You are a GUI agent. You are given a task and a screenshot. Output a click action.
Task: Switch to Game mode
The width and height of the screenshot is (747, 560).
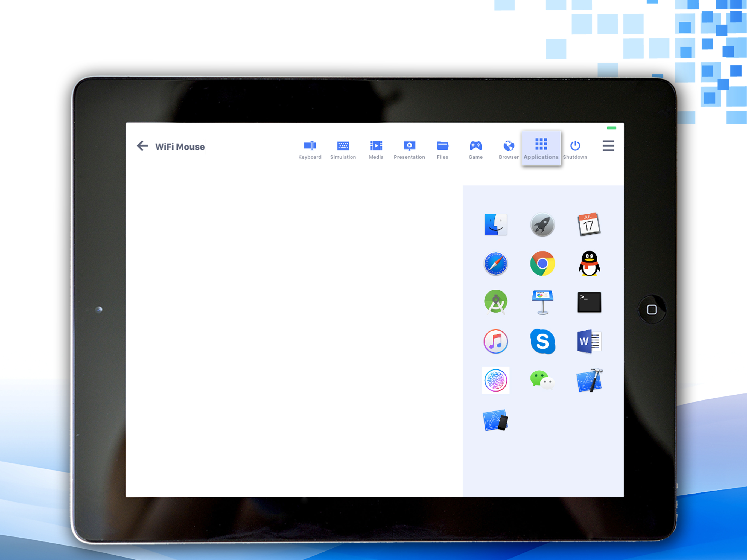click(475, 150)
